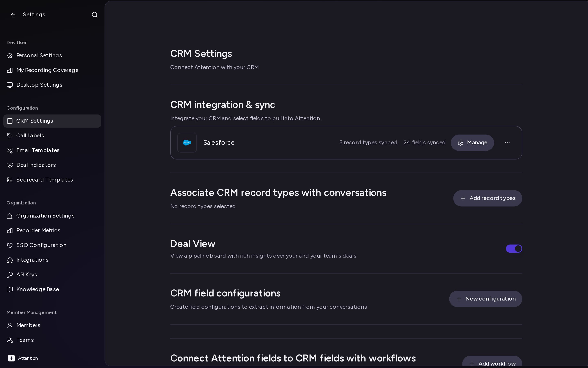The width and height of the screenshot is (588, 368).
Task: Open the settings search magnifier icon
Action: pyautogui.click(x=95, y=15)
